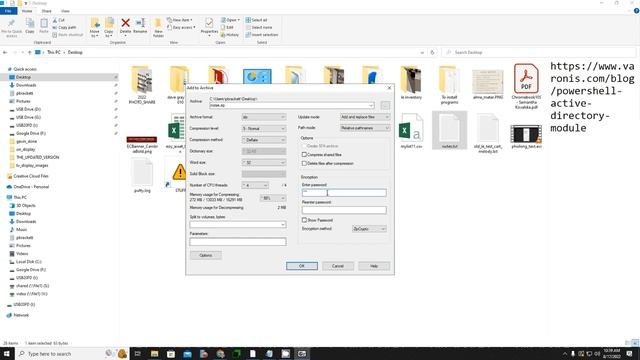Viewport: 640px width, 360px height.
Task: Select Network in navigation pane
Action: click(21, 315)
